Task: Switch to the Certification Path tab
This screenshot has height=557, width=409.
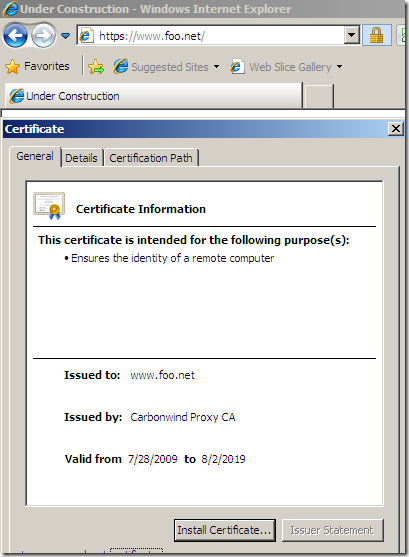Action: tap(151, 158)
